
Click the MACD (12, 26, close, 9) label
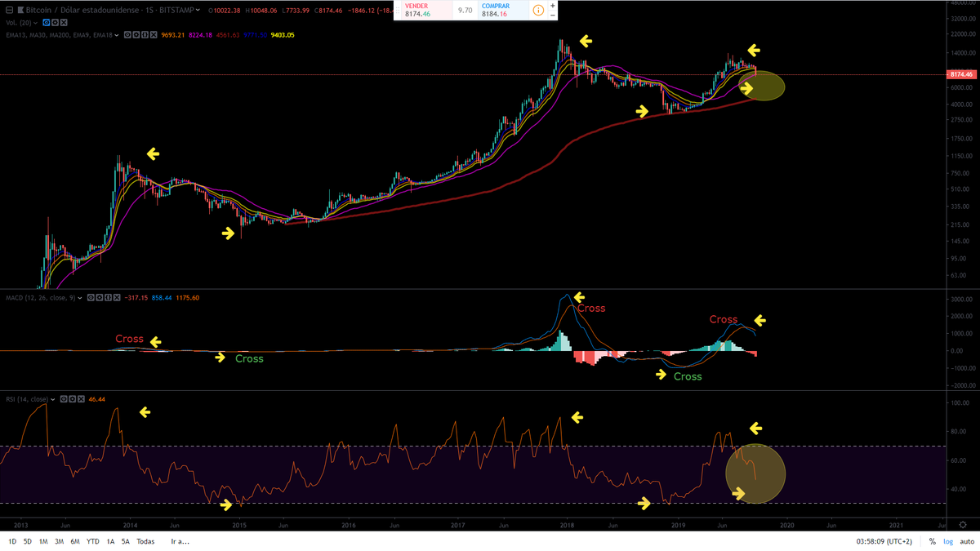(x=41, y=298)
